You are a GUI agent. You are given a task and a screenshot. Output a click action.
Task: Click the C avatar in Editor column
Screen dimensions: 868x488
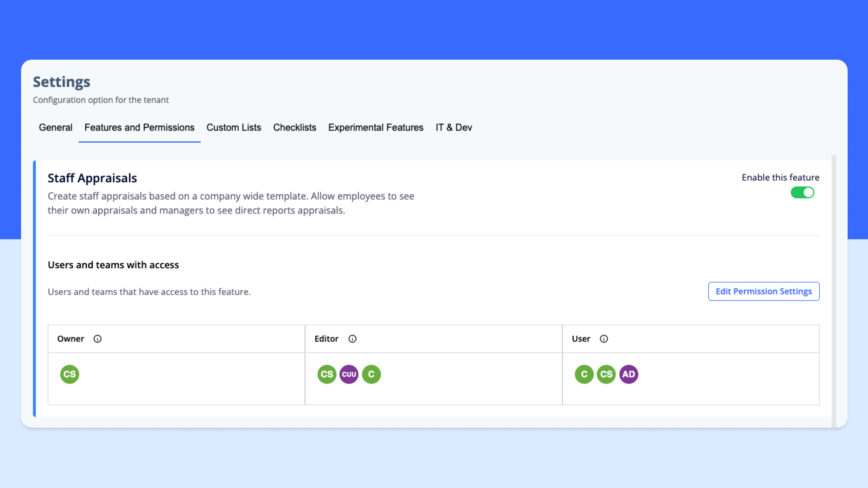pos(371,374)
